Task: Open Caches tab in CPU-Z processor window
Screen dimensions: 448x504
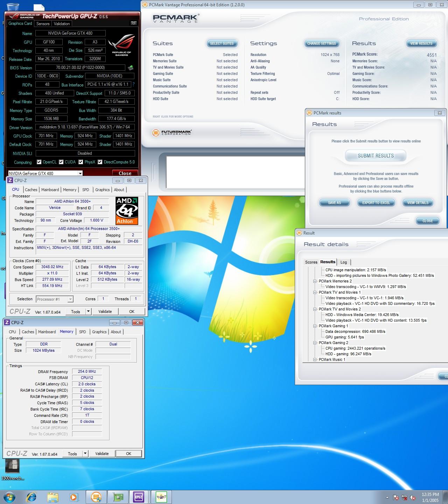Action: click(x=31, y=190)
